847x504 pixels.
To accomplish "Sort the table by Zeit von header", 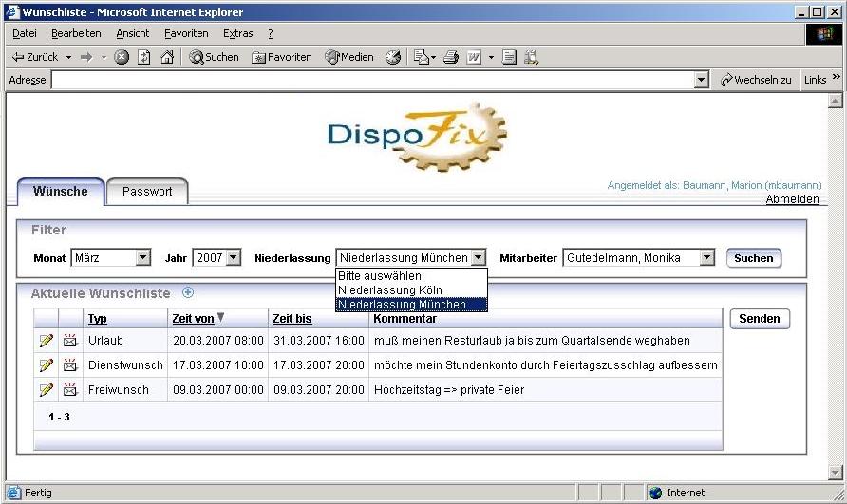I will (193, 319).
